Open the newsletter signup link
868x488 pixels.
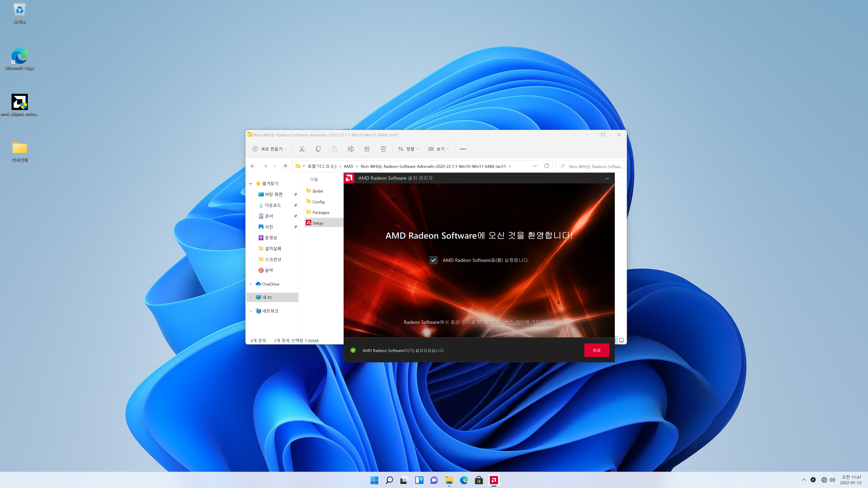pos(529,322)
